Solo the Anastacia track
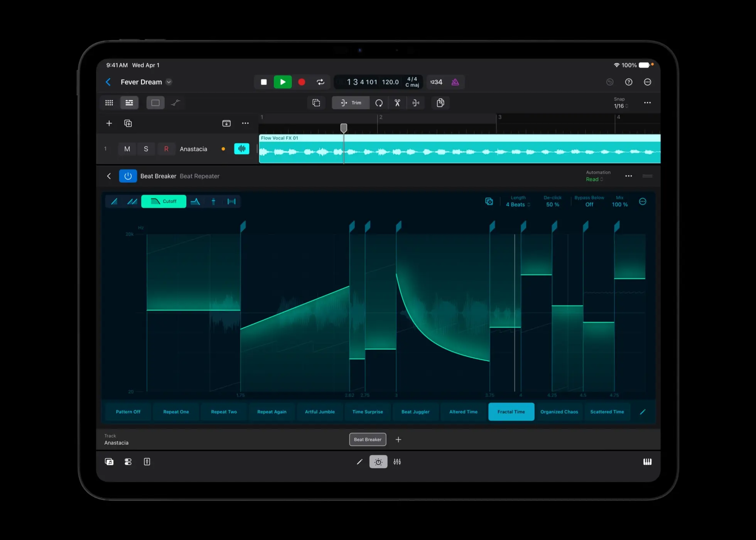The height and width of the screenshot is (540, 756). tap(146, 149)
